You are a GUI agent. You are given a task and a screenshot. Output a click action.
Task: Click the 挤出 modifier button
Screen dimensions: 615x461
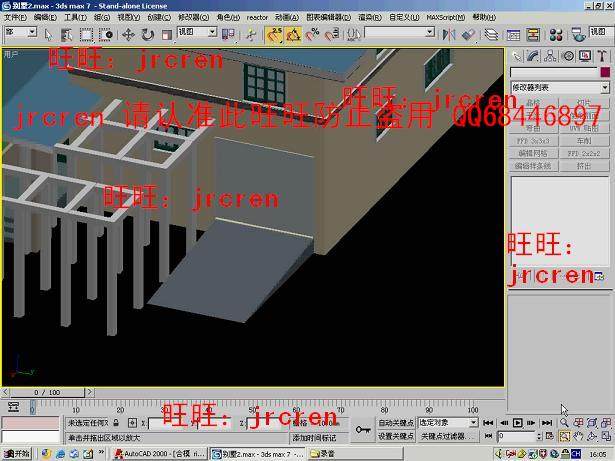(584, 166)
